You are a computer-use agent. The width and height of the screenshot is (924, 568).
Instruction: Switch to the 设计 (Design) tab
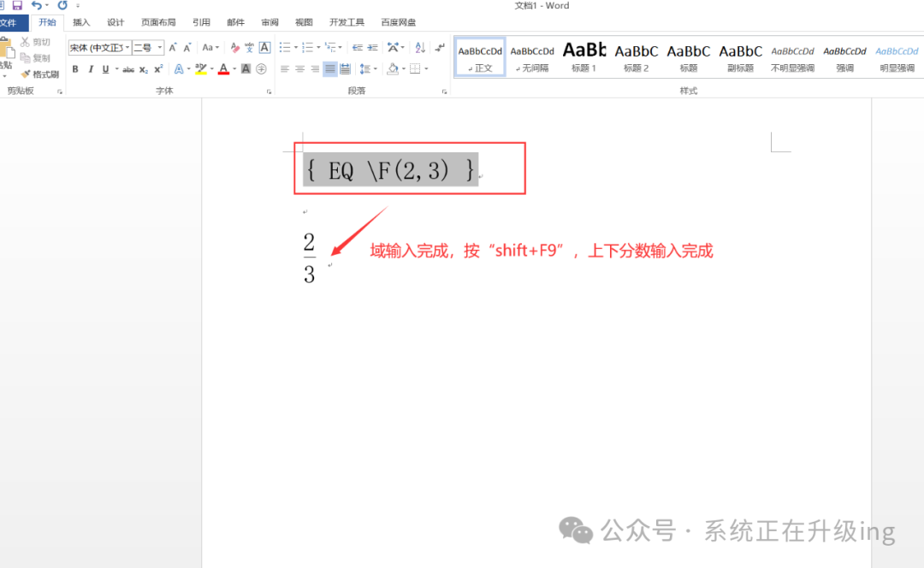coord(115,22)
